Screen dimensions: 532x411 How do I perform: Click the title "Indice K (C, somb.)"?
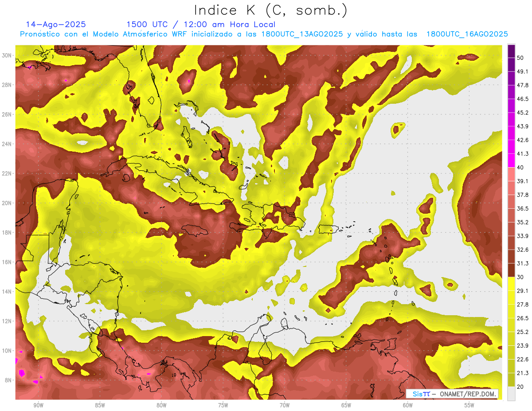[271, 10]
